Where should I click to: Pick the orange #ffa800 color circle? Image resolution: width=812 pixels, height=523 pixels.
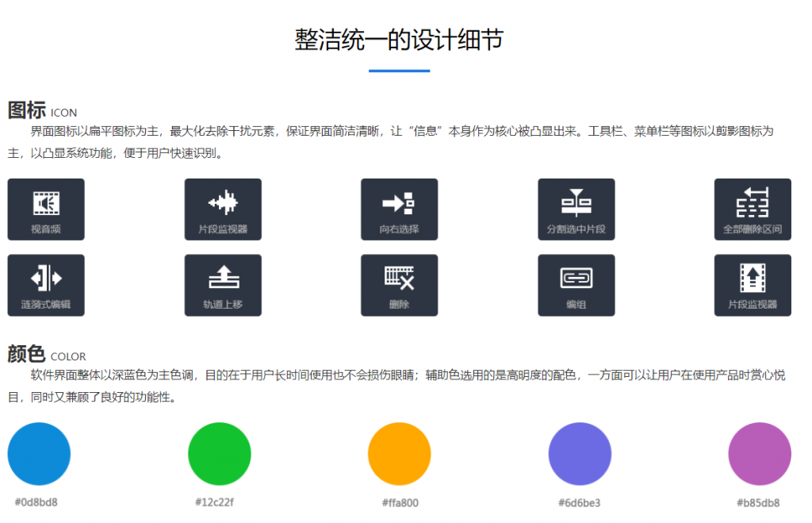399,454
